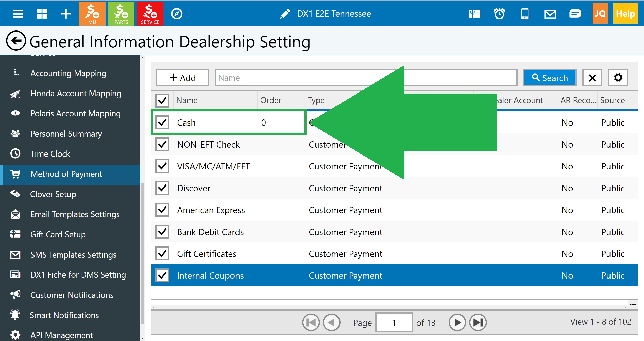
Task: Open the alarm clock reminders icon
Action: click(x=499, y=14)
